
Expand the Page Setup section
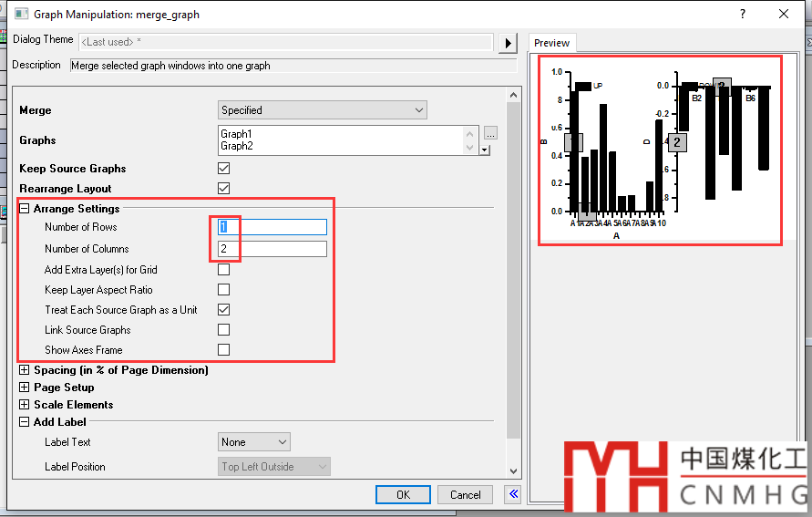click(25, 388)
